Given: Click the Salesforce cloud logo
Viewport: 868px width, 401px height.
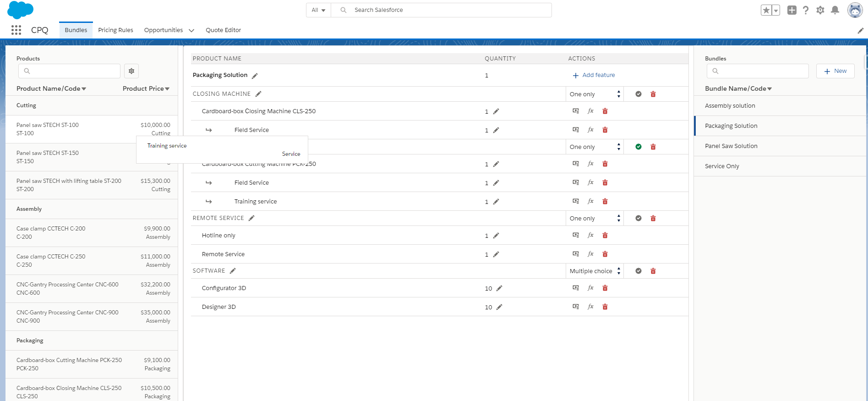Looking at the screenshot, I should (x=21, y=10).
